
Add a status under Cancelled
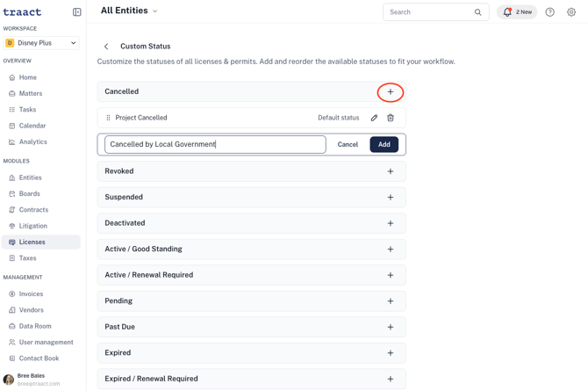click(391, 91)
